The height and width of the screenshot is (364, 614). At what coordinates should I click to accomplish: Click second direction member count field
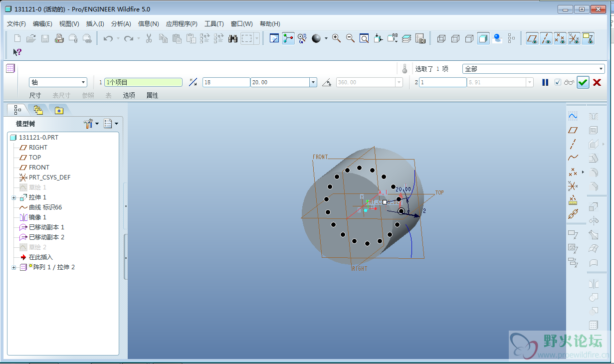[x=442, y=82]
